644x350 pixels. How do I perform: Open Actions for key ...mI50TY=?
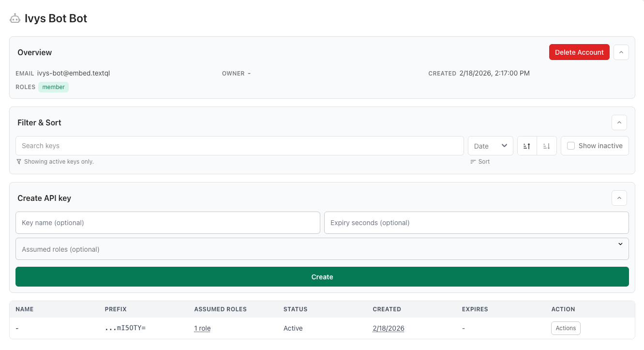point(566,328)
